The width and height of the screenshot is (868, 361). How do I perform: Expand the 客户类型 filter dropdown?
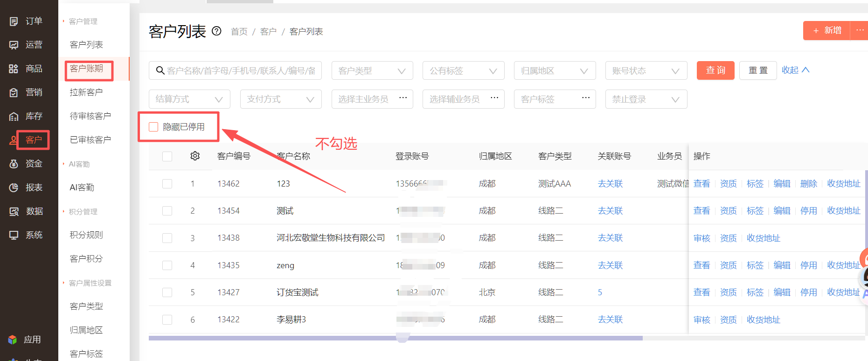point(372,70)
